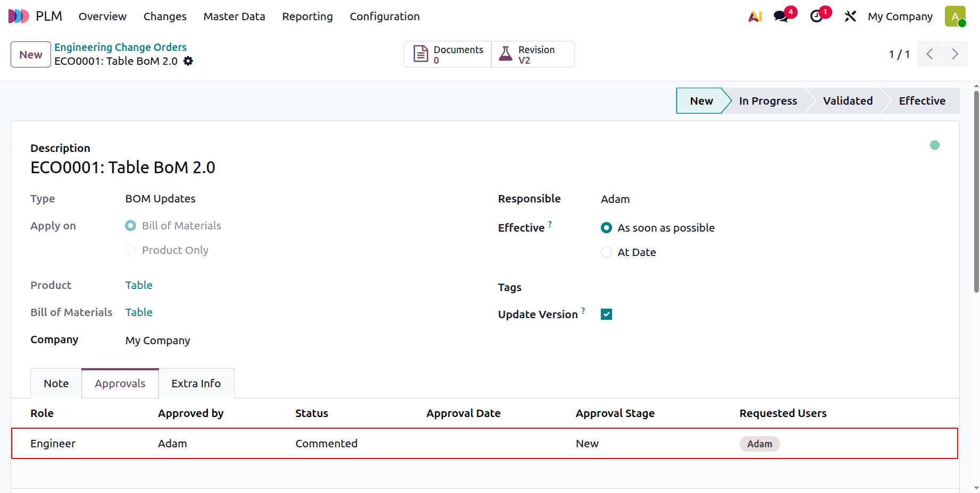Select the Bill of Materials radio option
The image size is (980, 493).
pos(130,226)
